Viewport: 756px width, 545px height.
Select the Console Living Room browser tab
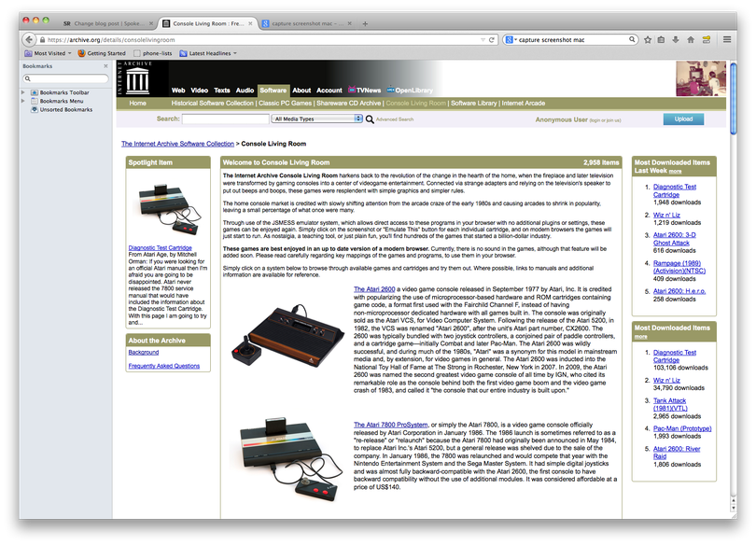coord(207,23)
